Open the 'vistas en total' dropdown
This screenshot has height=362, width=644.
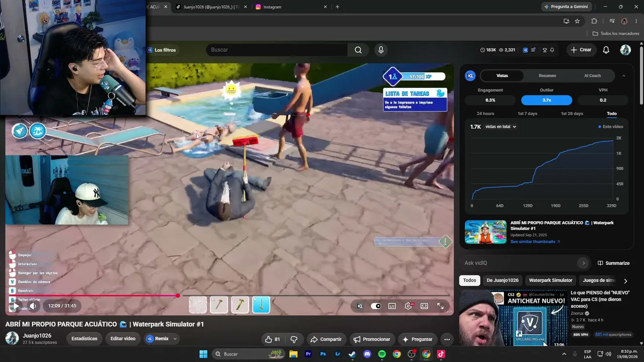tap(501, 127)
